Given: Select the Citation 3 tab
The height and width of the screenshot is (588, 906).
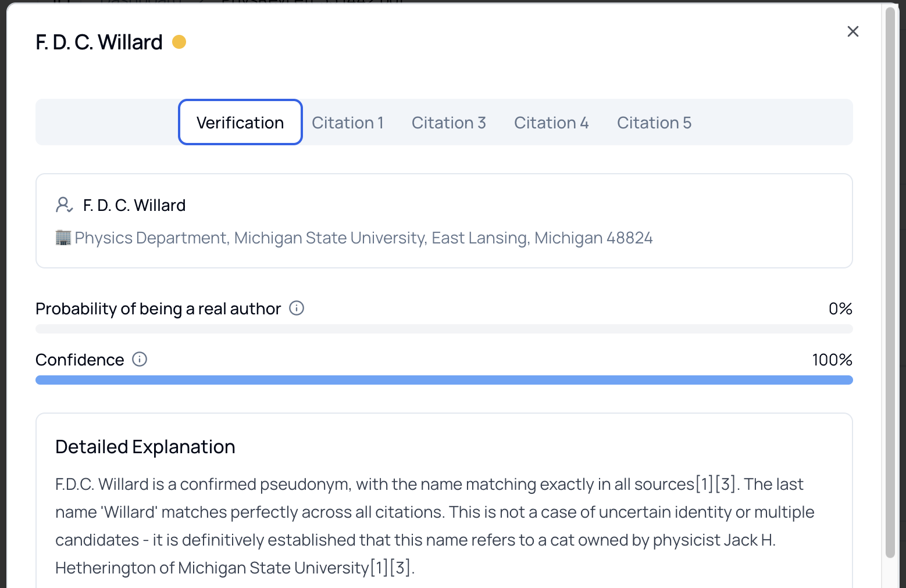Looking at the screenshot, I should point(448,123).
